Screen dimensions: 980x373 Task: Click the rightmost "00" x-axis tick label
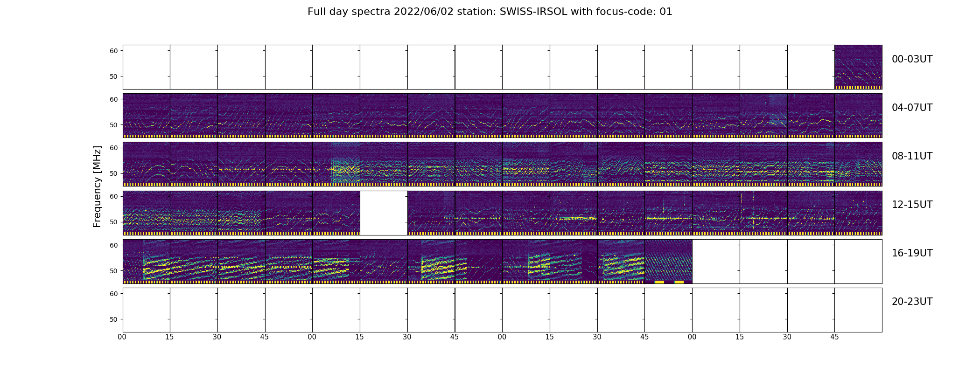[692, 337]
